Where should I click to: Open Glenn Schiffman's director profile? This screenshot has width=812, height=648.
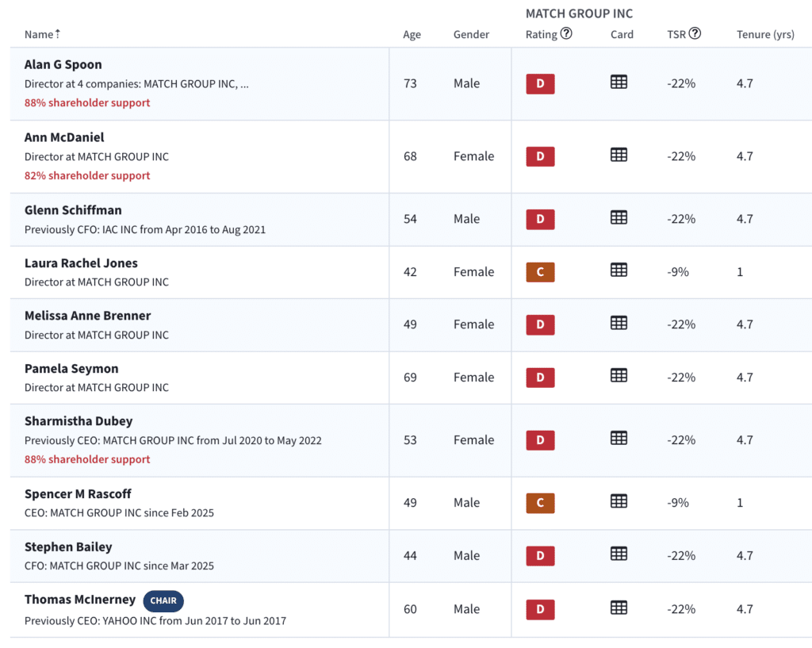pos(73,210)
